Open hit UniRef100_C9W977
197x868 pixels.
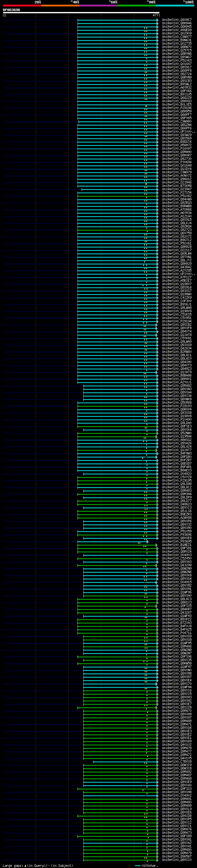[x=177, y=37]
